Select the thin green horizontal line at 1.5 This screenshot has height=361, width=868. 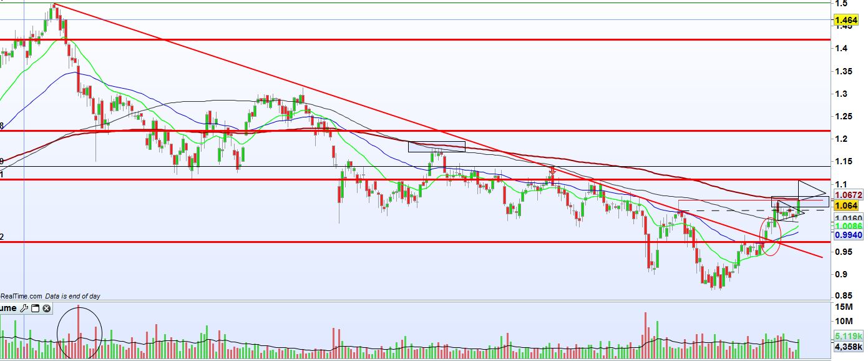point(437,2)
